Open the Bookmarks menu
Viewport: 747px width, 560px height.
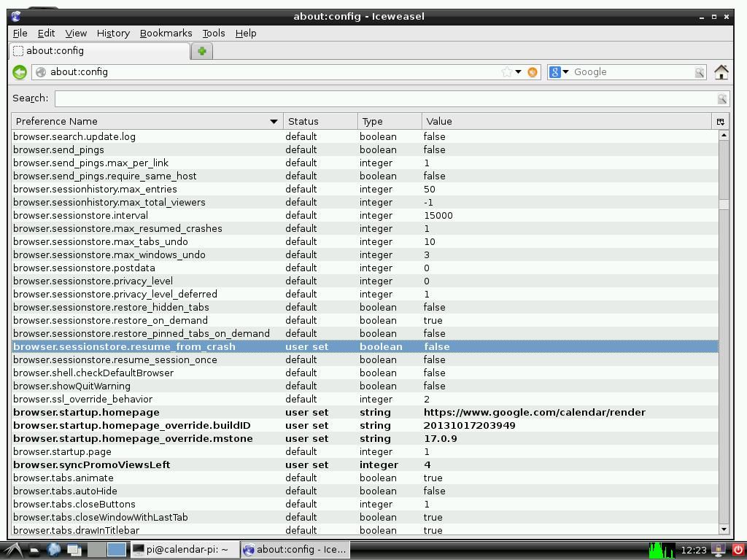pos(166,33)
